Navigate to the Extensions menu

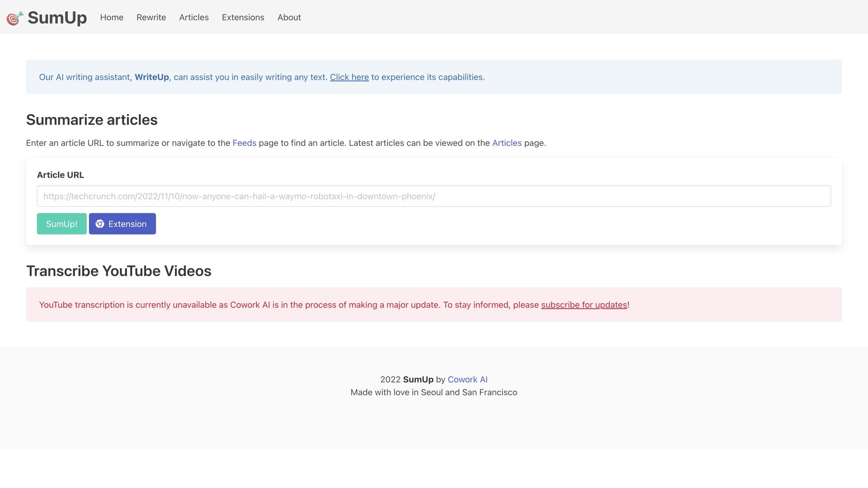(243, 17)
